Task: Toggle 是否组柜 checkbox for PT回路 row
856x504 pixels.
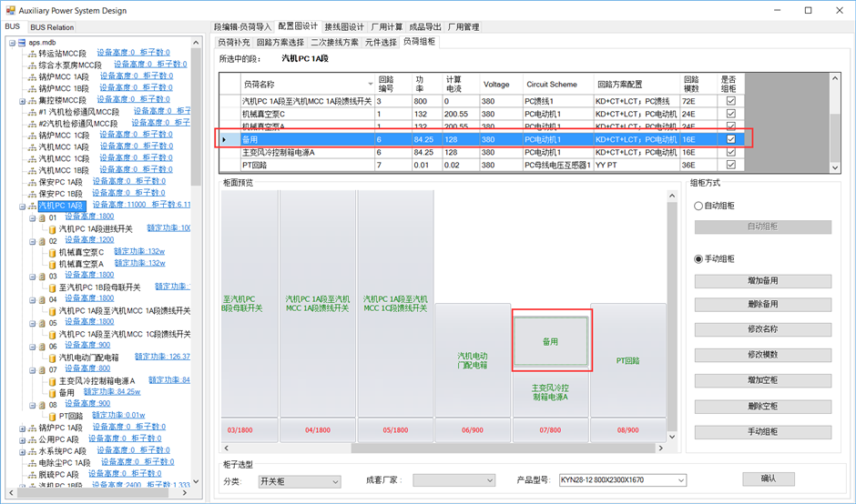Action: (731, 165)
